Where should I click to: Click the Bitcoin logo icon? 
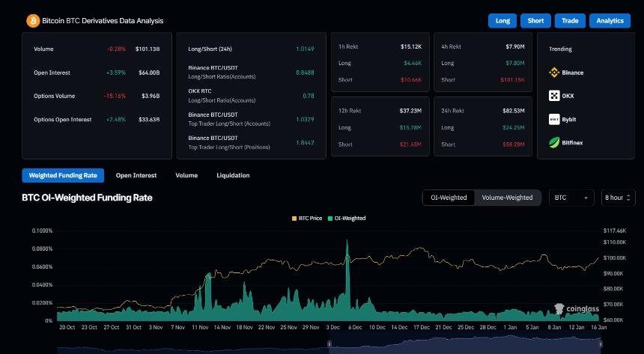pyautogui.click(x=33, y=21)
